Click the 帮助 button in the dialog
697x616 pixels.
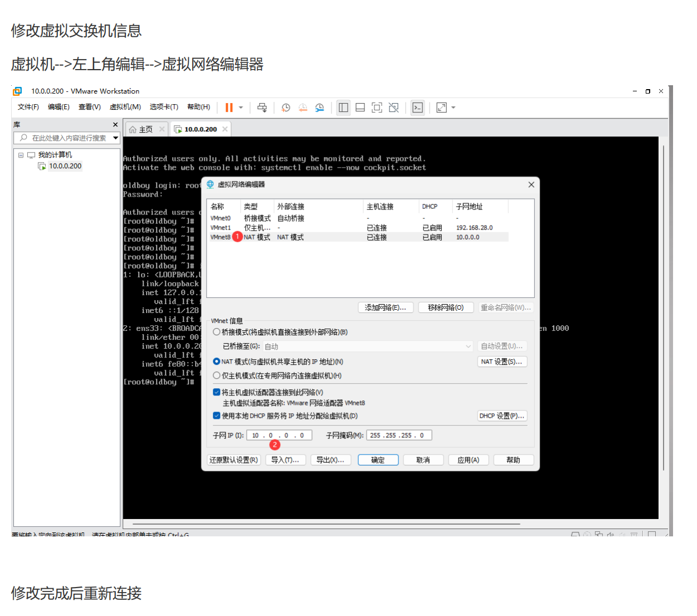[x=513, y=460]
